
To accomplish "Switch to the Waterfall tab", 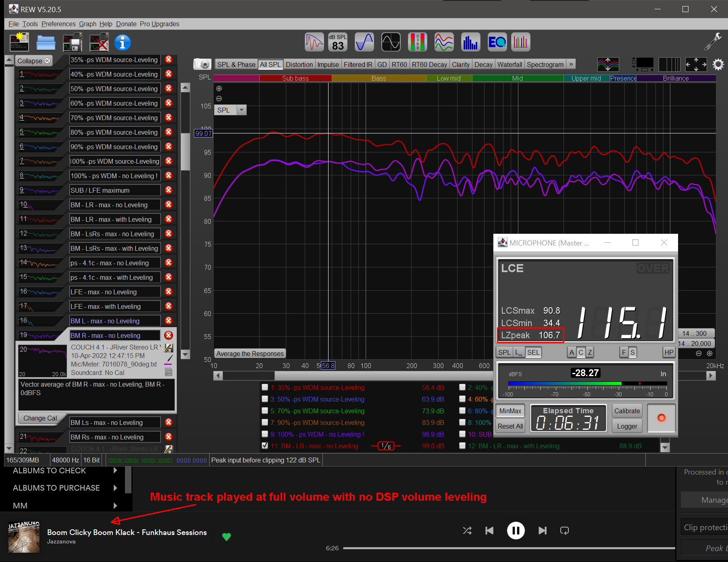I will click(x=510, y=65).
